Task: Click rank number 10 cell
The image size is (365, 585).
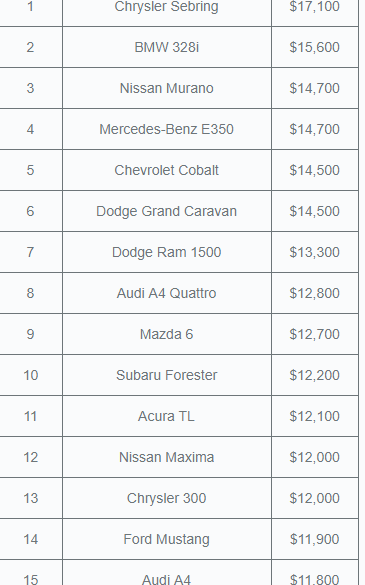Action: (x=31, y=376)
